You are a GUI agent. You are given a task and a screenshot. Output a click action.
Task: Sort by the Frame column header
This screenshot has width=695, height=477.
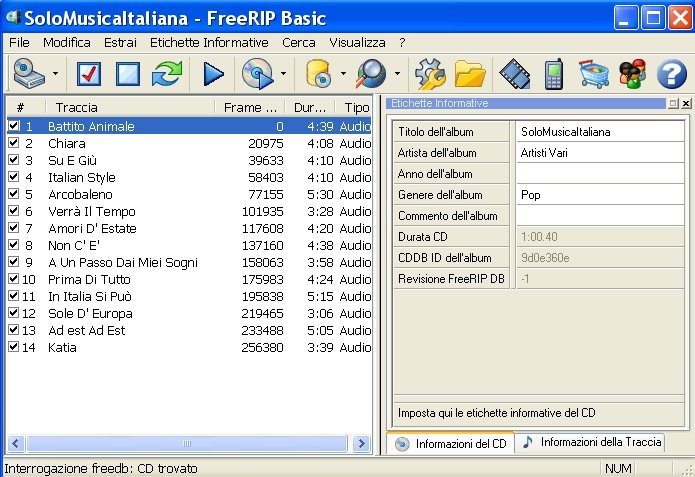click(250, 108)
